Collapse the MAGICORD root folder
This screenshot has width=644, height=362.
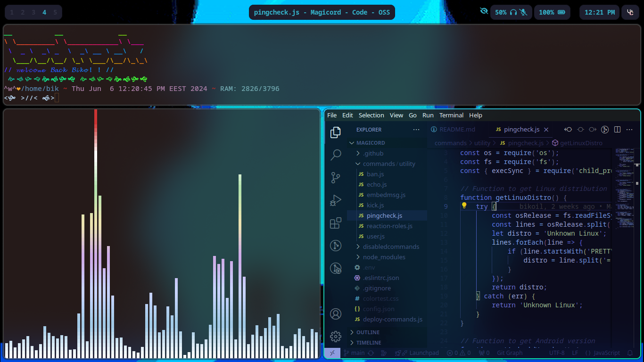(387, 143)
